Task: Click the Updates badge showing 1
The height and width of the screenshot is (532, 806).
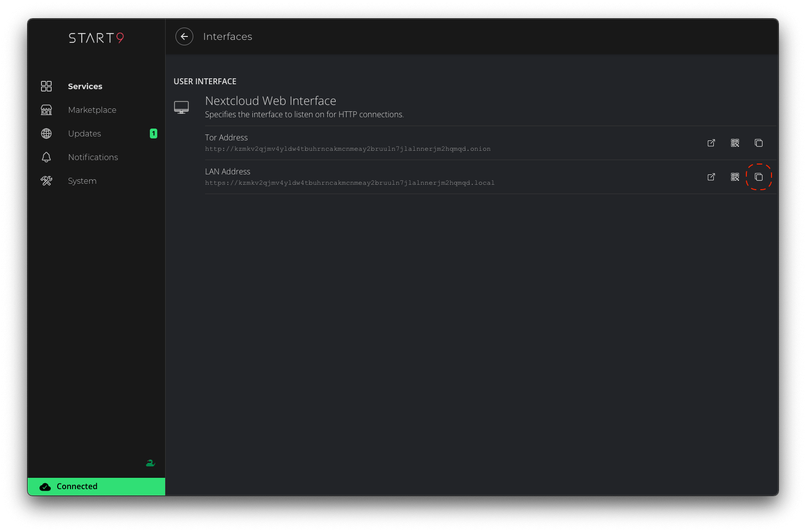Action: [x=153, y=133]
